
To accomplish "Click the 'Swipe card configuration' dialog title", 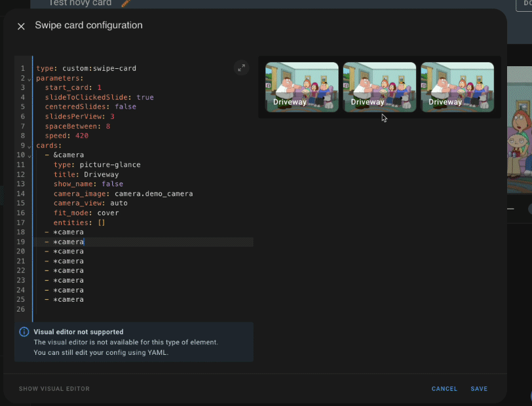I will [88, 26].
